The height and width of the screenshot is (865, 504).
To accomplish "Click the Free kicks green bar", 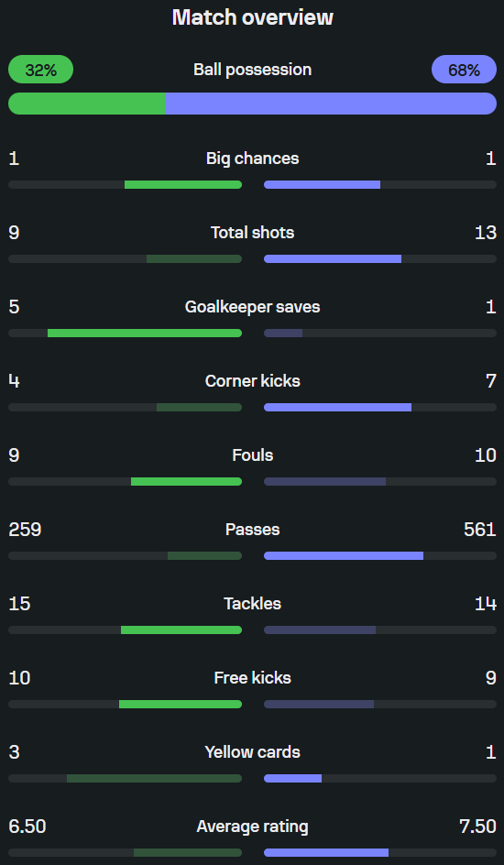I will pos(181,705).
